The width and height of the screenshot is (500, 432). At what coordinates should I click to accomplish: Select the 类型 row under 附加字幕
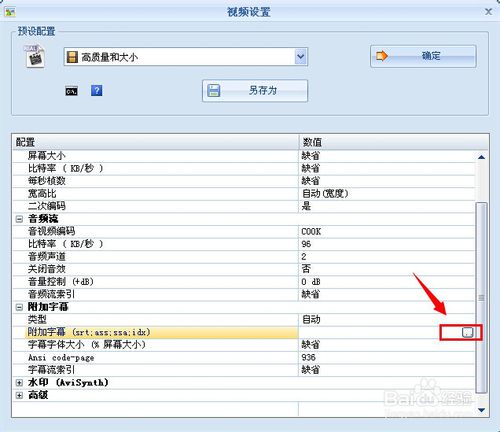(x=244, y=320)
